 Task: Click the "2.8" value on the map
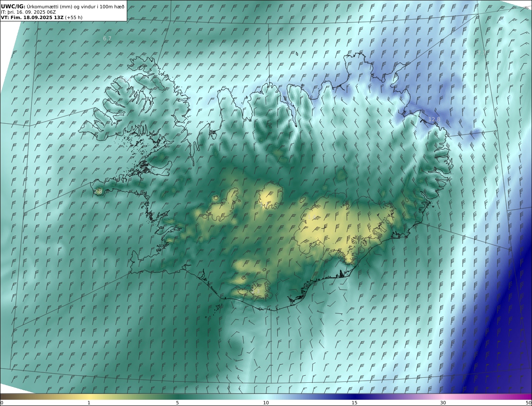tap(98, 191)
